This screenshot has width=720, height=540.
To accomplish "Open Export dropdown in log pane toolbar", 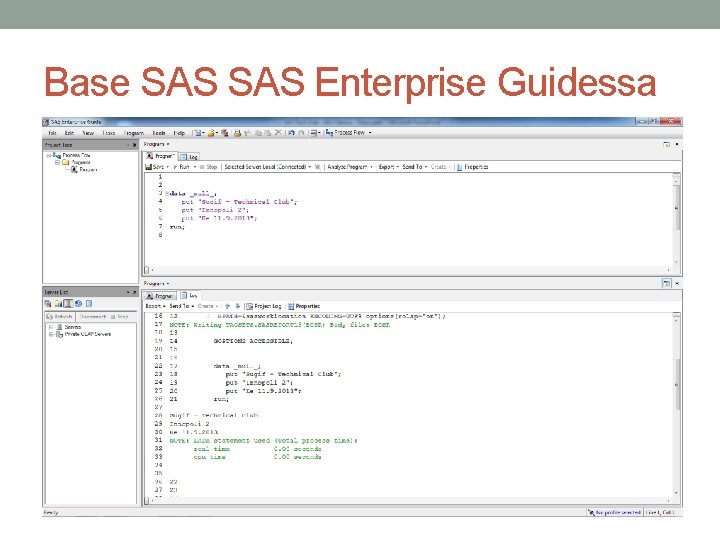I will click(x=155, y=306).
